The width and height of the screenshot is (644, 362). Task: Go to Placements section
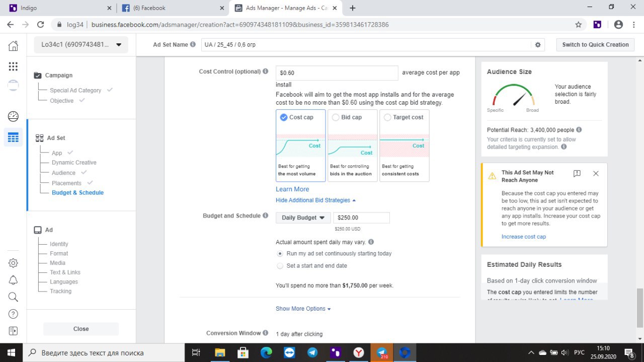point(66,183)
